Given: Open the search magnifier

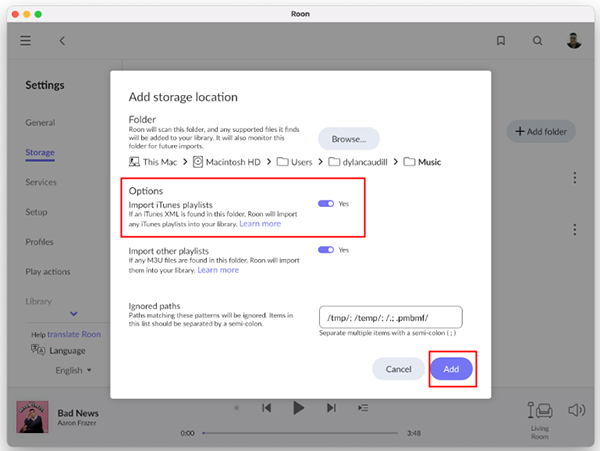Looking at the screenshot, I should [x=537, y=41].
